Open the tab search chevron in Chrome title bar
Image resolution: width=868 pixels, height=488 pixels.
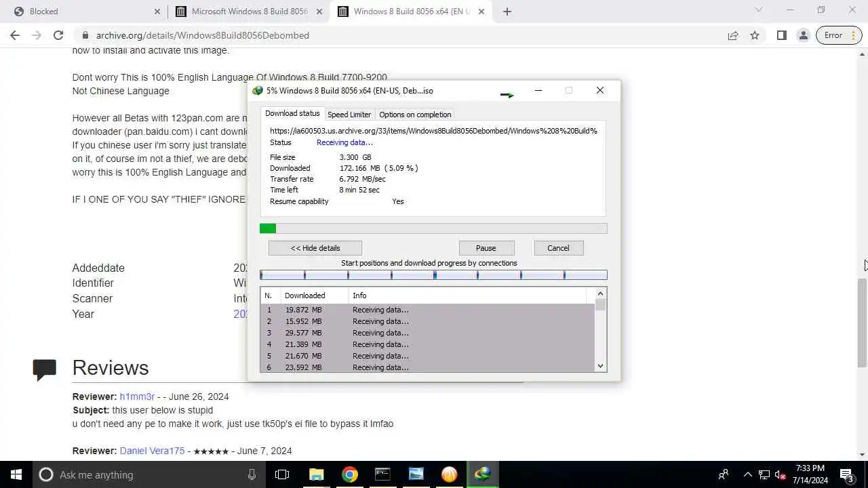pos(759,10)
